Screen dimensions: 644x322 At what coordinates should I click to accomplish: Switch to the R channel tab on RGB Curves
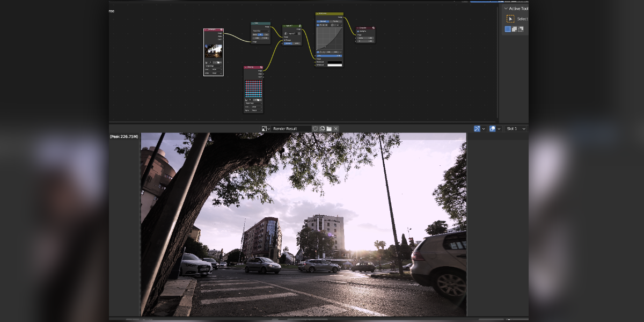(x=321, y=25)
